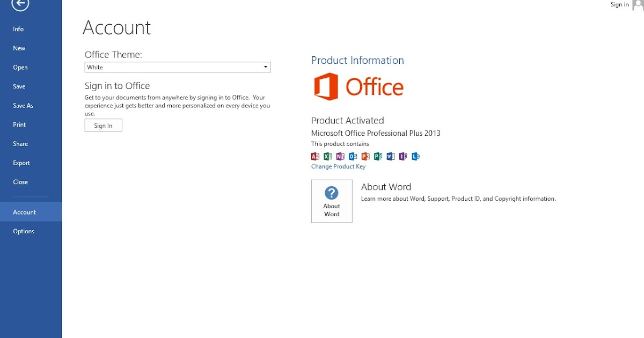
Task: Click the Change Product Key link
Action: point(338,166)
